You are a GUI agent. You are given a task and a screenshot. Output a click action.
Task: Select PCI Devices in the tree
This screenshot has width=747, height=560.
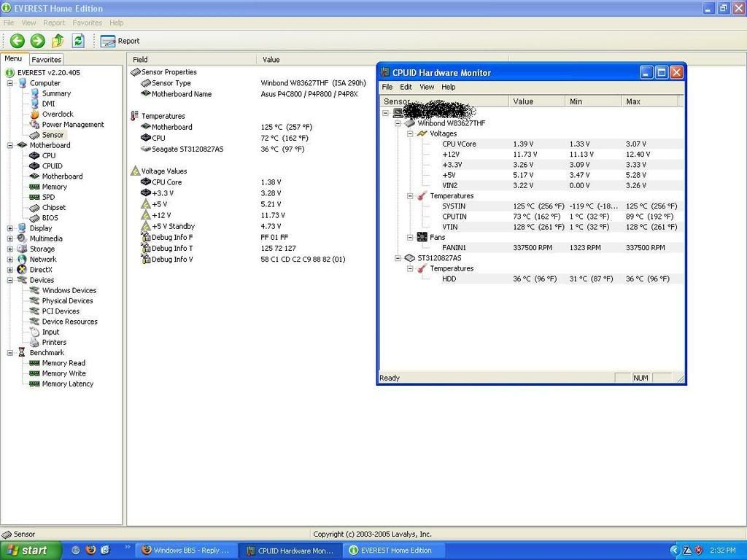tap(61, 311)
